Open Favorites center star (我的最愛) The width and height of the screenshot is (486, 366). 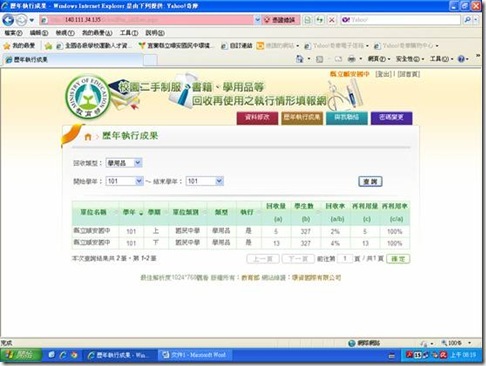click(x=19, y=46)
